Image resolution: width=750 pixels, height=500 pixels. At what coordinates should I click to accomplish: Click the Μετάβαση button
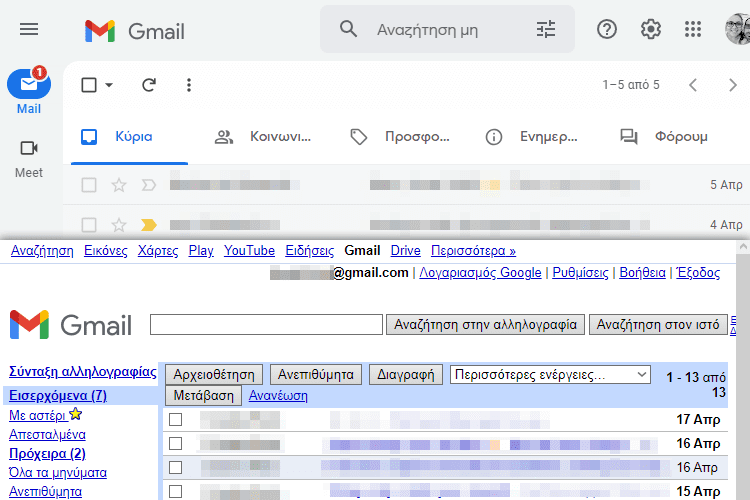[x=203, y=396]
